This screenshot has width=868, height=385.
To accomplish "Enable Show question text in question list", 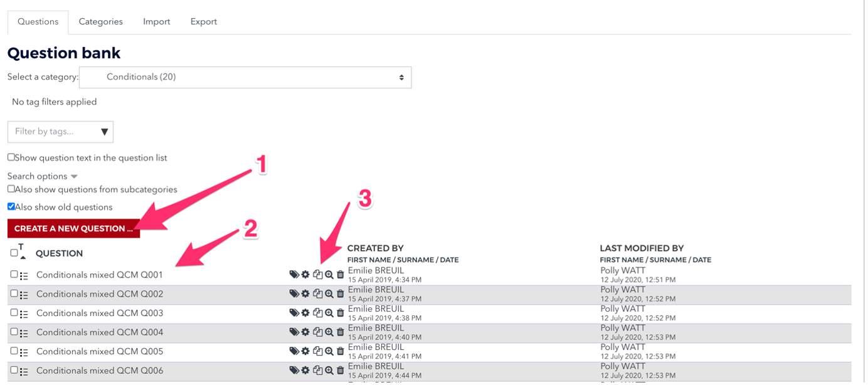I will point(11,157).
